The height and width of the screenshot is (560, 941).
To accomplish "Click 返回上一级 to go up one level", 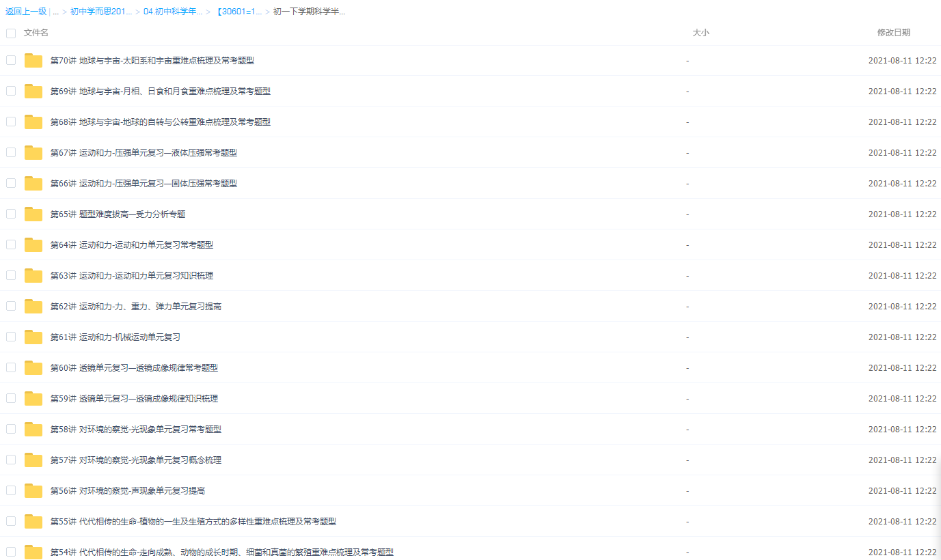I will coord(26,12).
